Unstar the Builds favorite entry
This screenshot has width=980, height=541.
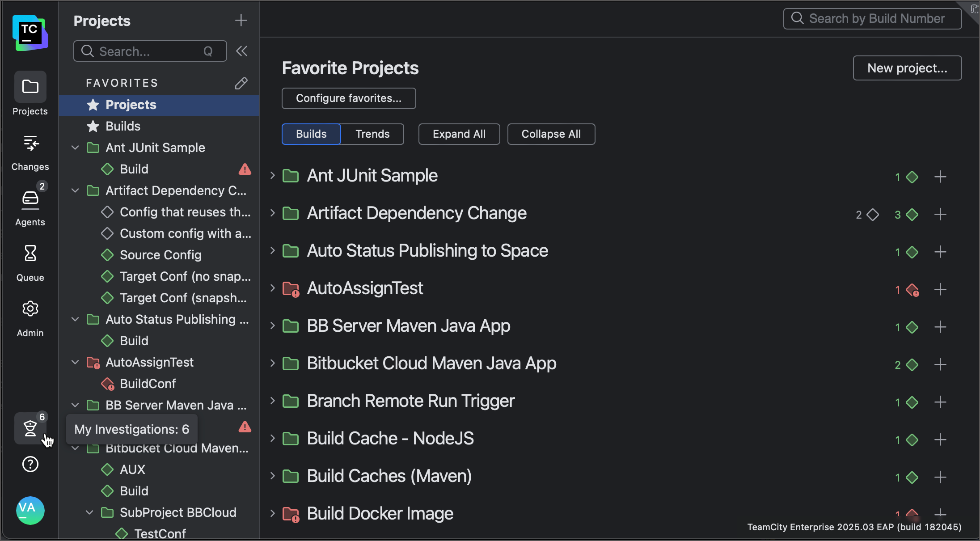(x=93, y=126)
